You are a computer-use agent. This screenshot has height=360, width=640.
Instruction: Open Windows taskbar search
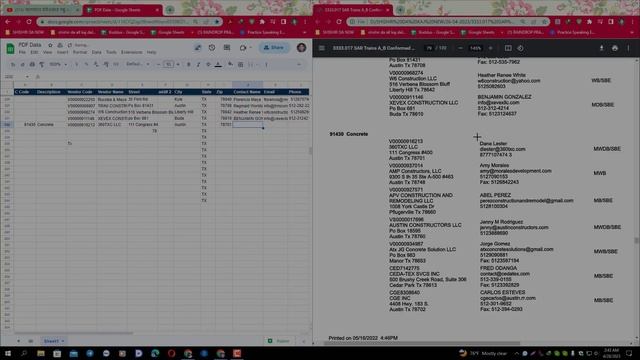pos(24,353)
